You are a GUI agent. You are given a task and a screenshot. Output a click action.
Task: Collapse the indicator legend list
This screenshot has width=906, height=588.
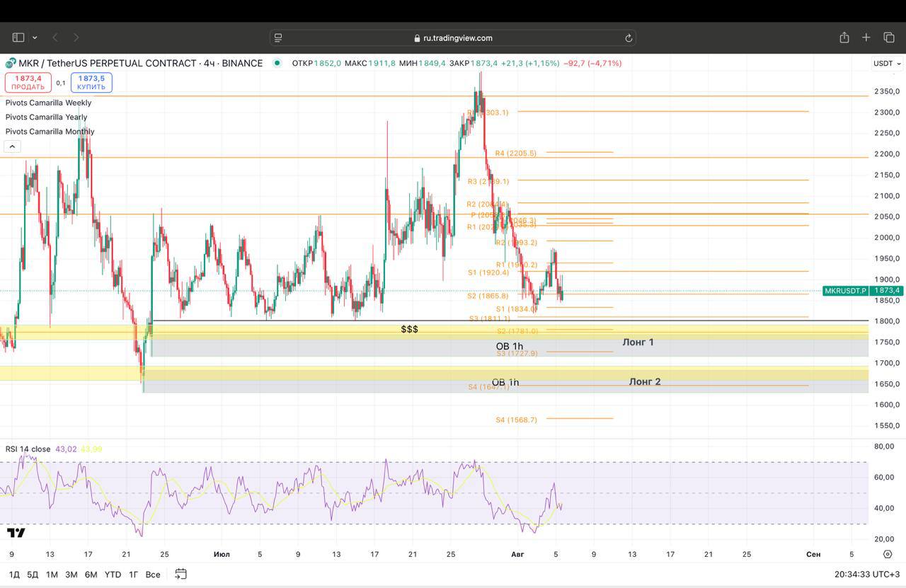[12, 146]
